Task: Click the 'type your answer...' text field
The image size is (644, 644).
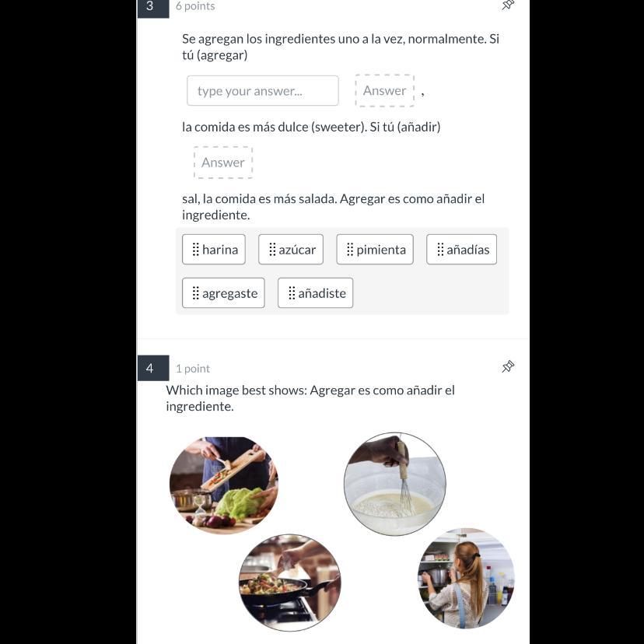Action: pos(262,90)
